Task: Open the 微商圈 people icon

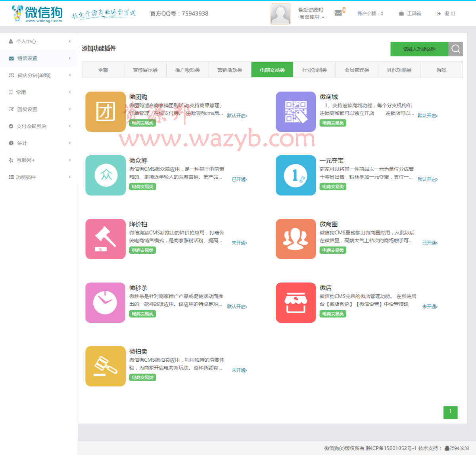Action: [x=296, y=239]
